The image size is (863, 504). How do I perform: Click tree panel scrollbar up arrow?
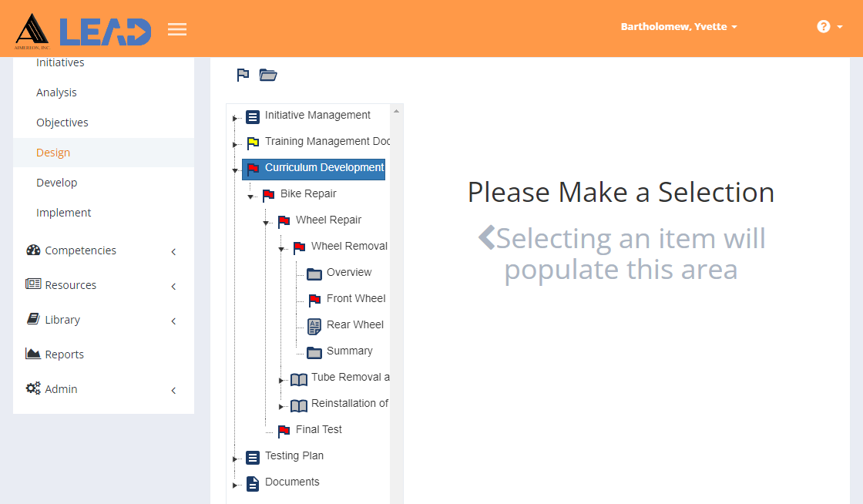396,111
